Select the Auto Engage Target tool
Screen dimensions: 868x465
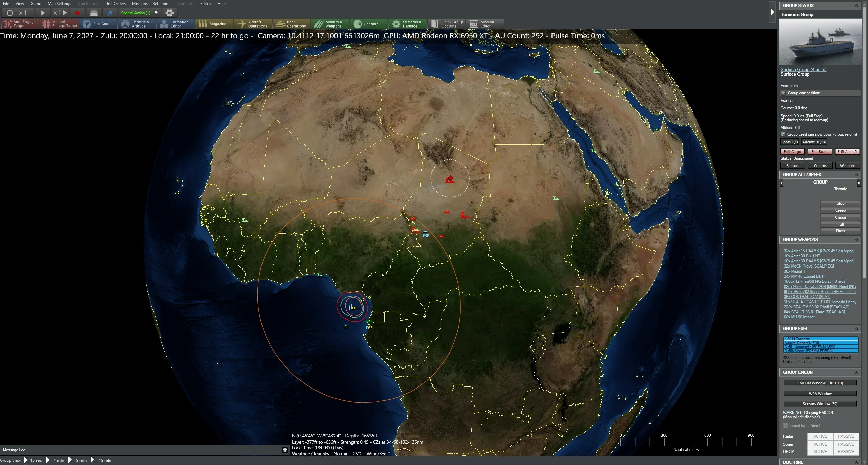pos(19,24)
